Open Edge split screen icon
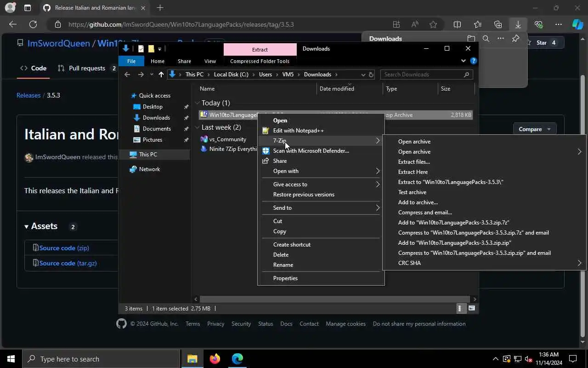The image size is (588, 368). click(457, 24)
